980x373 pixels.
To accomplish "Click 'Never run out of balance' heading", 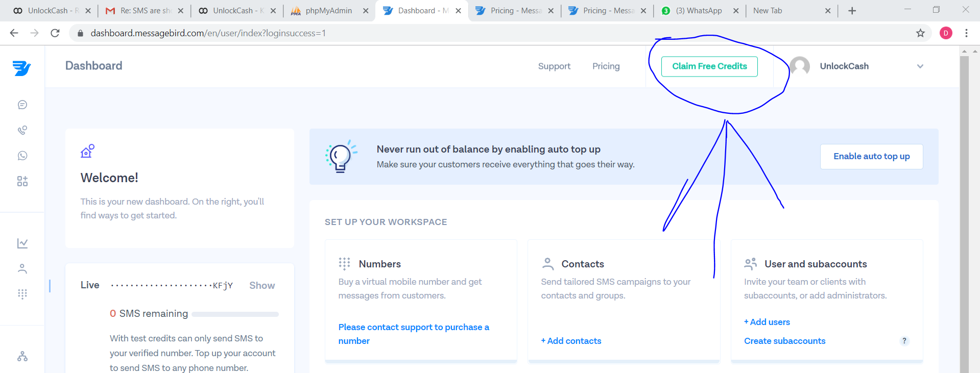I will [488, 149].
